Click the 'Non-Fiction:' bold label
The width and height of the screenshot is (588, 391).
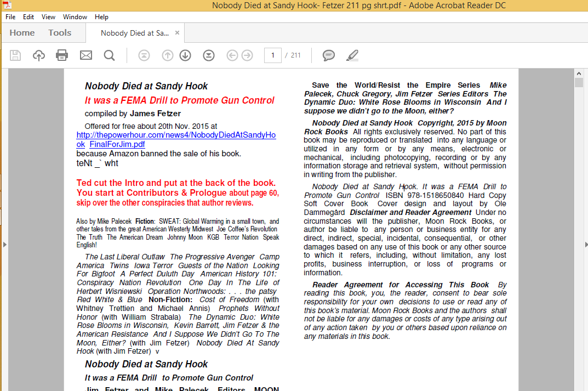coord(170,299)
